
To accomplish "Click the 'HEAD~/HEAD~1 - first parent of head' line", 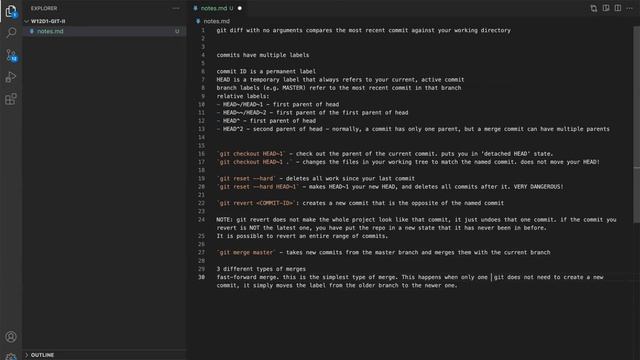I will click(x=278, y=104).
